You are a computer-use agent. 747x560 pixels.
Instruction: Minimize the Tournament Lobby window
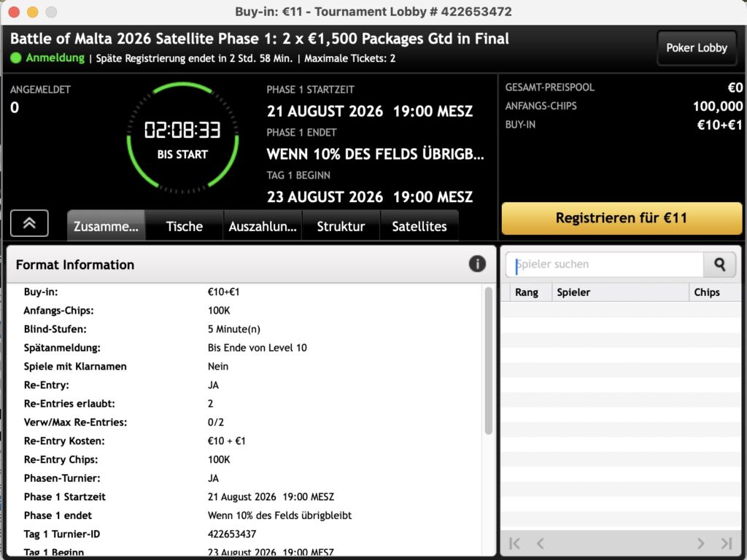pyautogui.click(x=32, y=12)
